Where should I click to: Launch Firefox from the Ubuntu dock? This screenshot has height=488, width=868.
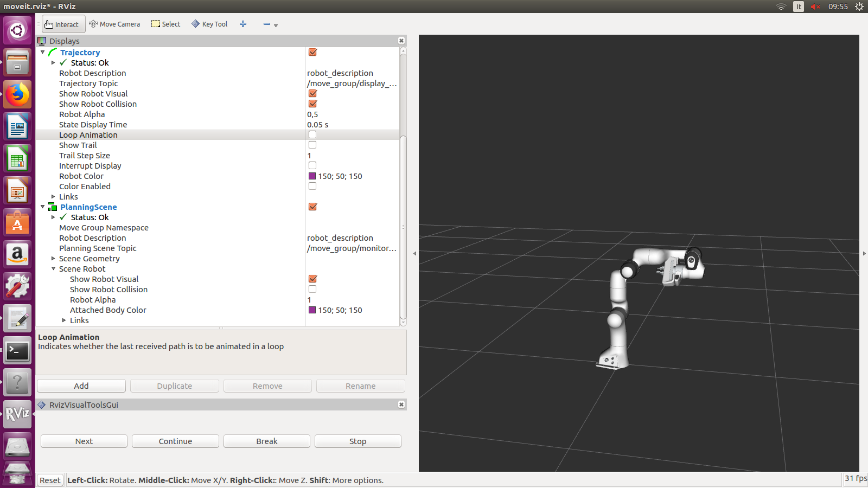17,94
